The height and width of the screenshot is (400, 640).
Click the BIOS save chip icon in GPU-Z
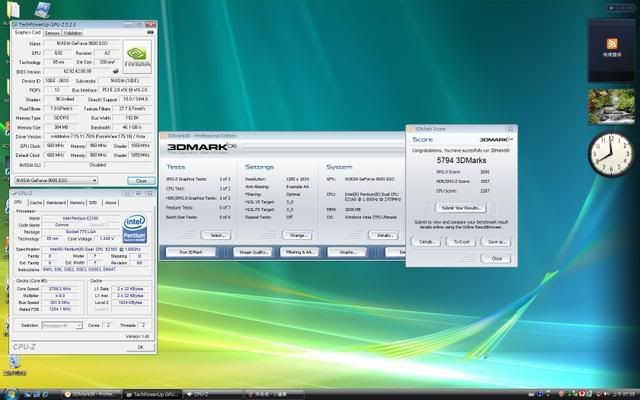coord(116,71)
